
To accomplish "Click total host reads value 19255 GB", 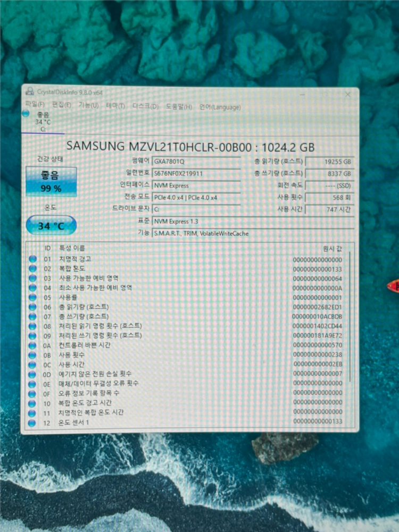I will (329, 162).
